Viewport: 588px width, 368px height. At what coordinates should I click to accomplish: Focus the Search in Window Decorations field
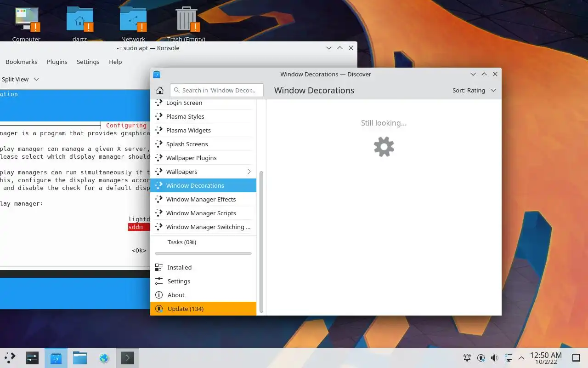click(x=216, y=90)
